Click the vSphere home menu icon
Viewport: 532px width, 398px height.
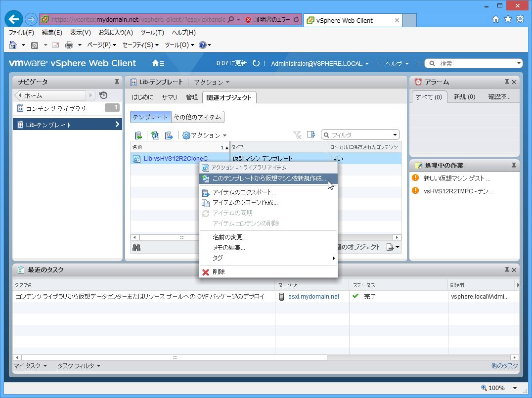coord(158,63)
